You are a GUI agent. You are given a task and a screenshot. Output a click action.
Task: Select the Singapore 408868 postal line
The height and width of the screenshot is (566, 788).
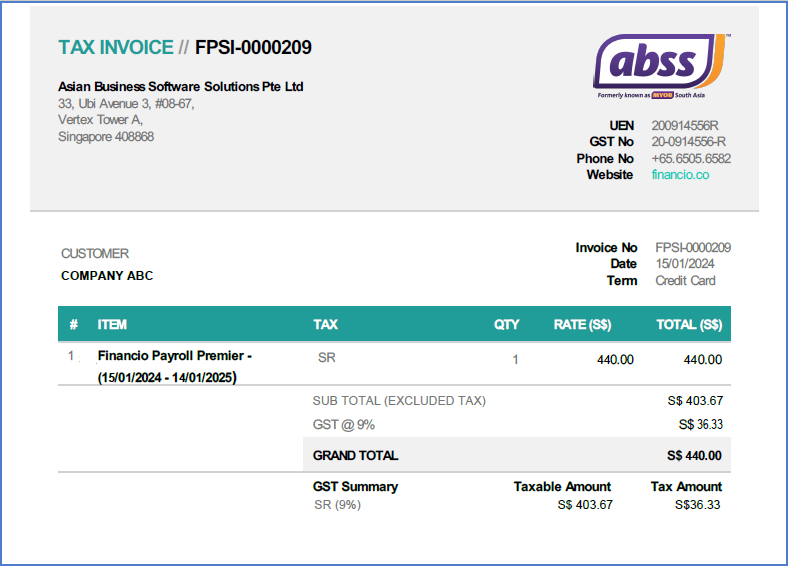106,137
